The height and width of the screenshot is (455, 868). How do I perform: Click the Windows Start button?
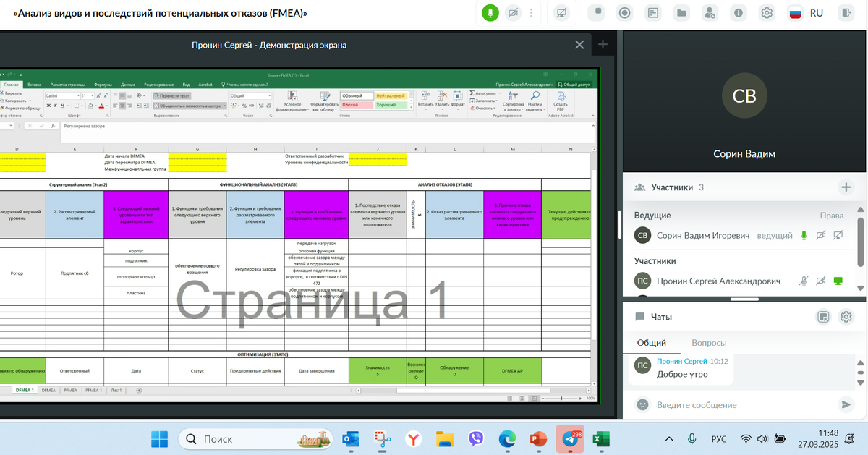click(x=159, y=438)
